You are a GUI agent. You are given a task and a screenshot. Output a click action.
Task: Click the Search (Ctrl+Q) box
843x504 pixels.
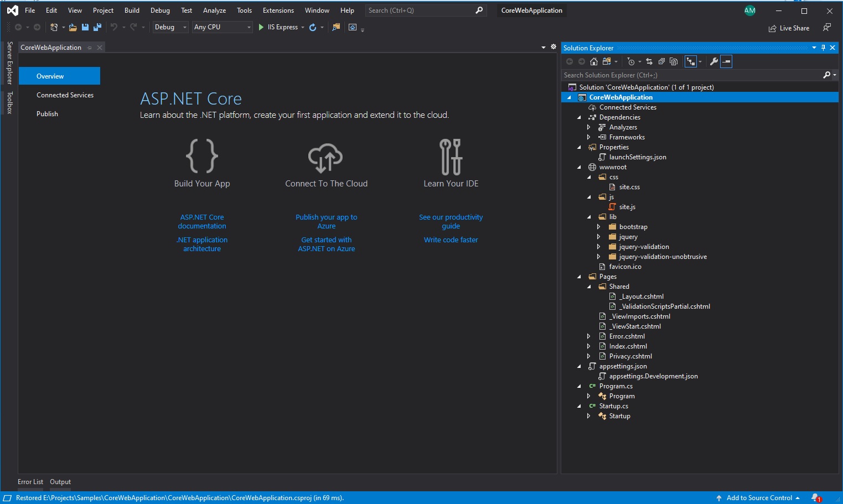426,11
